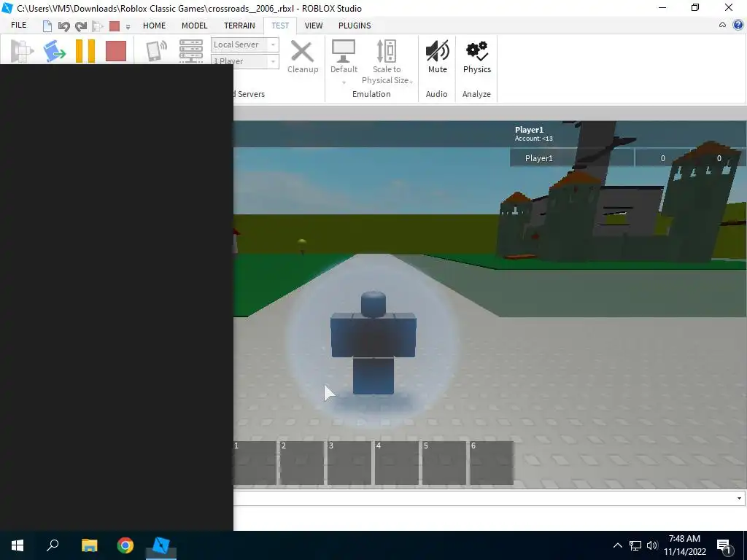The image size is (747, 560).
Task: Select hotbar slot 4
Action: (397, 463)
